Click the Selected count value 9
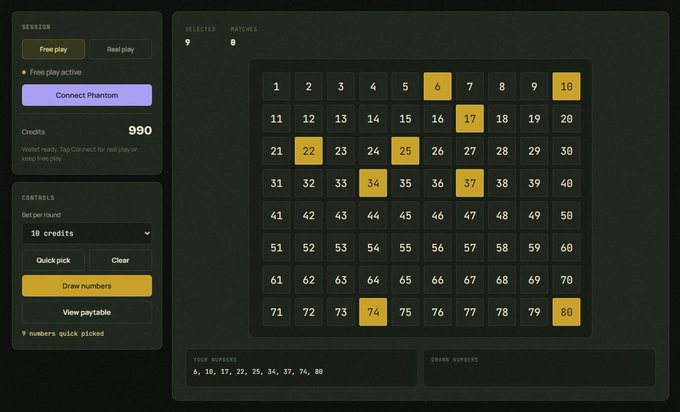The image size is (680, 412). coord(187,43)
